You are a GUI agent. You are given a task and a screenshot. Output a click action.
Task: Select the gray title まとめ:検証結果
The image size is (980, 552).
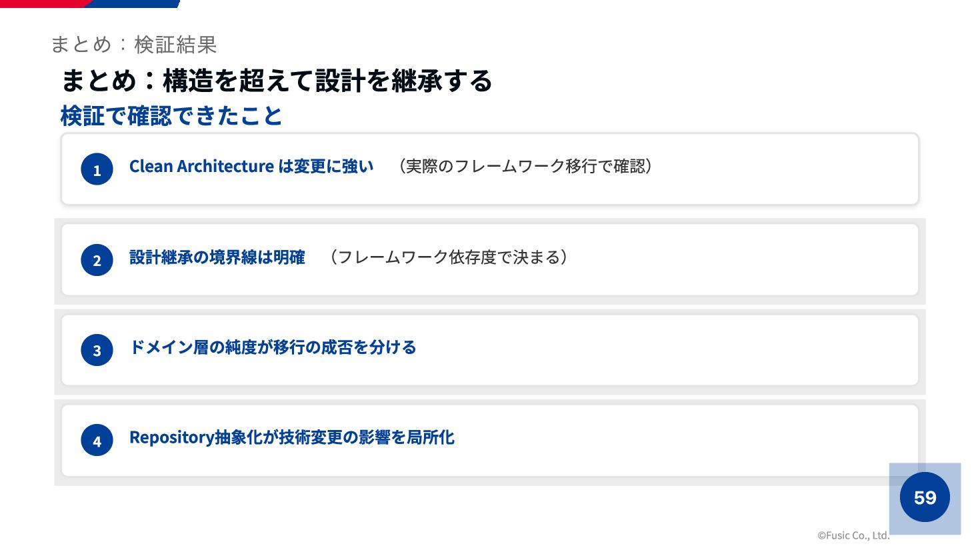click(x=133, y=45)
